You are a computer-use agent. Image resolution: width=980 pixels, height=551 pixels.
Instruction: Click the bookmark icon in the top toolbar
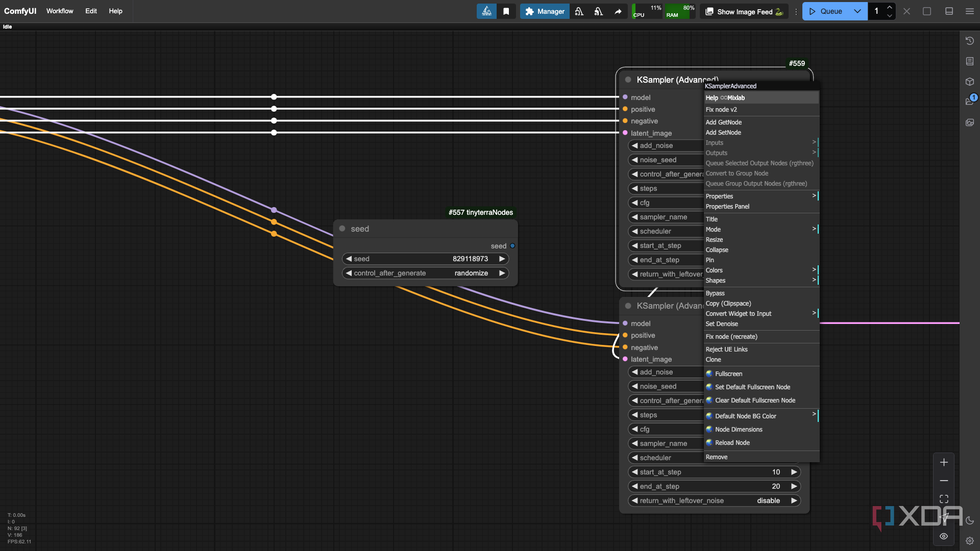coord(506,11)
